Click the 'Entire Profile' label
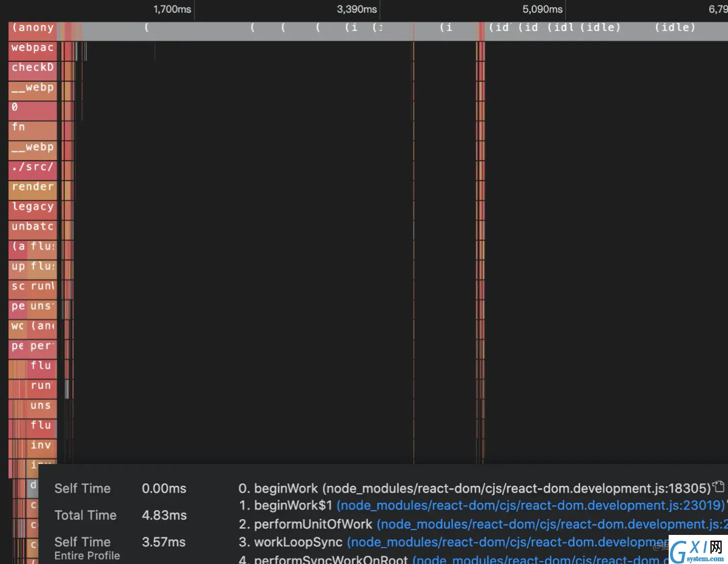The height and width of the screenshot is (564, 728). pos(87,556)
